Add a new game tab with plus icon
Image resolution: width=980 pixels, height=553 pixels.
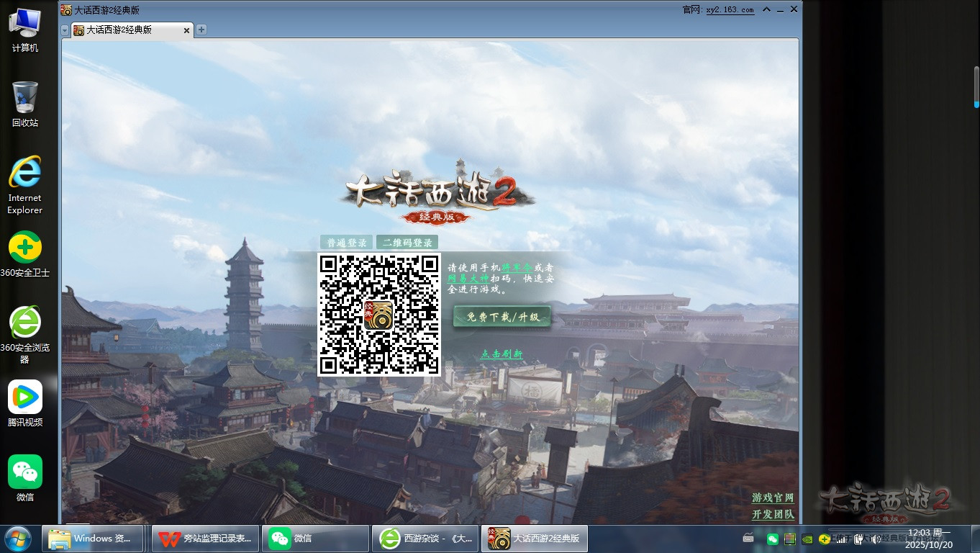point(201,30)
